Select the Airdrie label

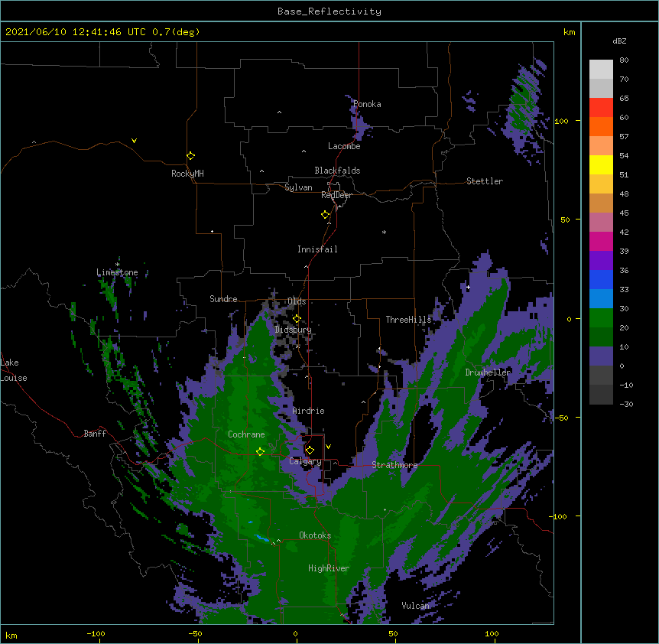(x=309, y=411)
